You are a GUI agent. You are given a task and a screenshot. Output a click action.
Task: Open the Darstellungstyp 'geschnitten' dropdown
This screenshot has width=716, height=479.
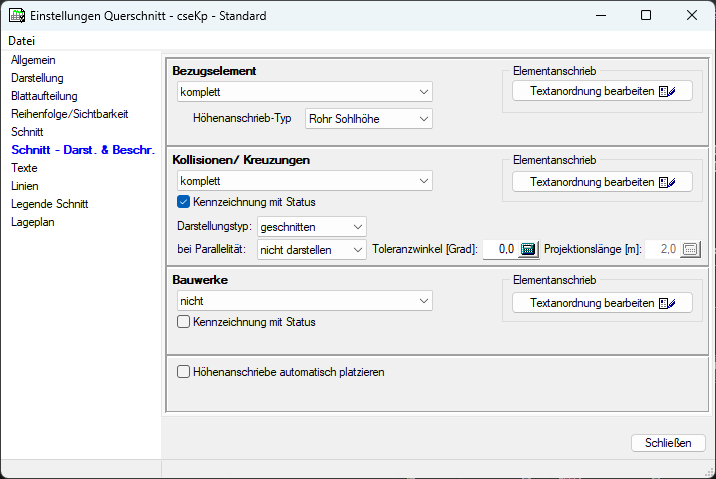[312, 227]
